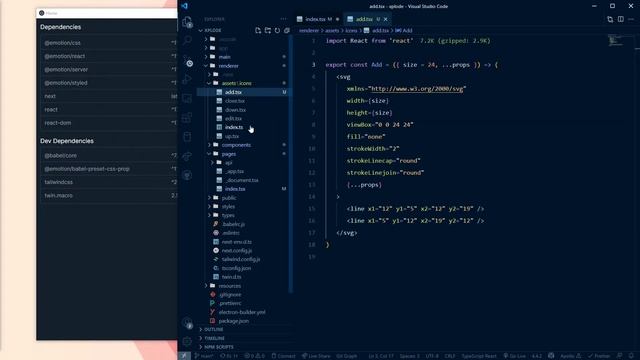Open package.json in the file tree

tap(233, 321)
